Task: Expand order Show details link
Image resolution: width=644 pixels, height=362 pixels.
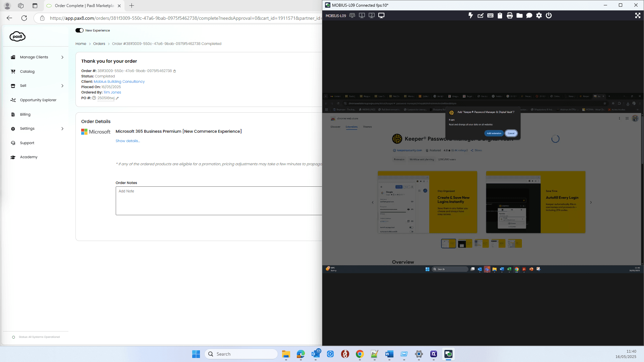Action: point(127,141)
